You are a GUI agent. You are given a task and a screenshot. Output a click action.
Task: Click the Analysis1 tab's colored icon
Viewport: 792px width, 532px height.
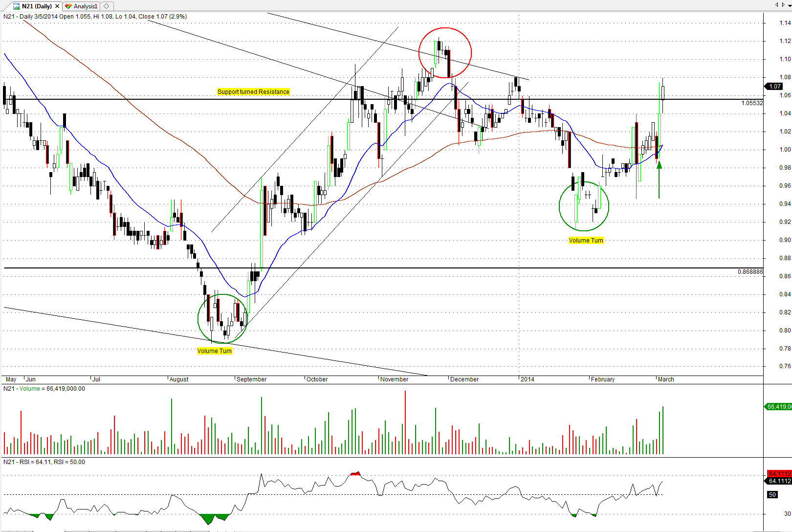click(x=68, y=6)
